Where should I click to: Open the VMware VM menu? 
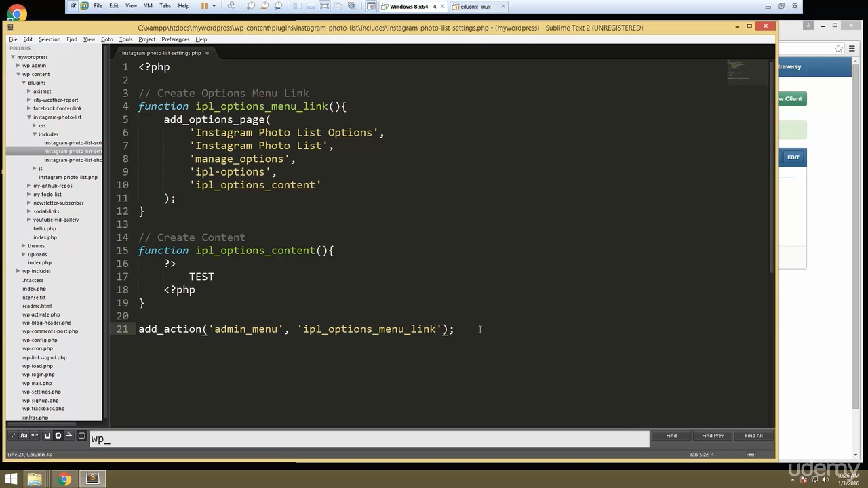(x=148, y=6)
